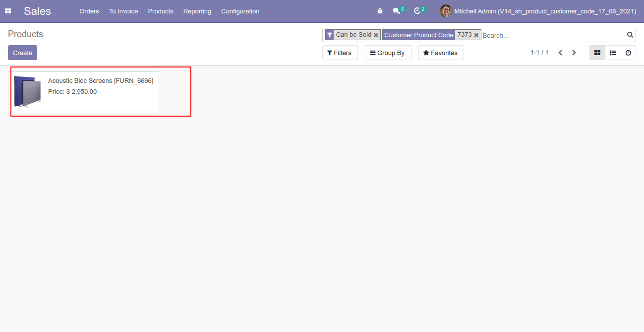Click Acoustic Bloc Screens [FURN_6666] title
The height and width of the screenshot is (332, 644).
click(x=101, y=80)
